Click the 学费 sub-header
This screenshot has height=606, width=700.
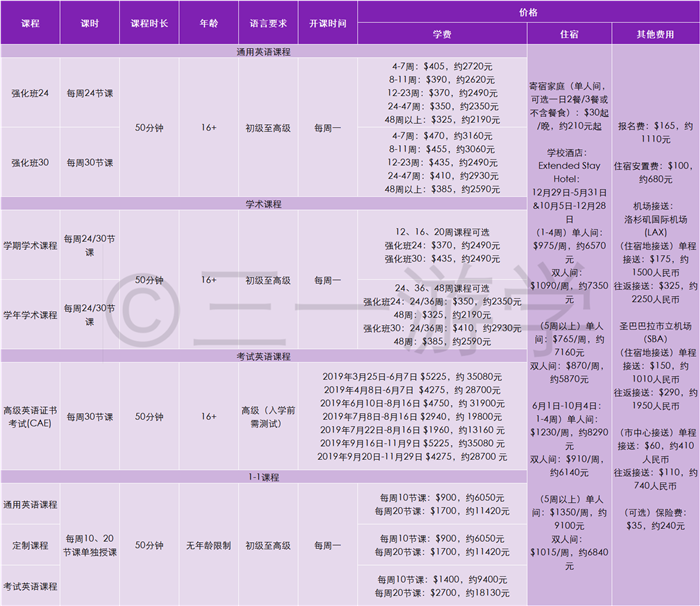pyautogui.click(x=442, y=34)
